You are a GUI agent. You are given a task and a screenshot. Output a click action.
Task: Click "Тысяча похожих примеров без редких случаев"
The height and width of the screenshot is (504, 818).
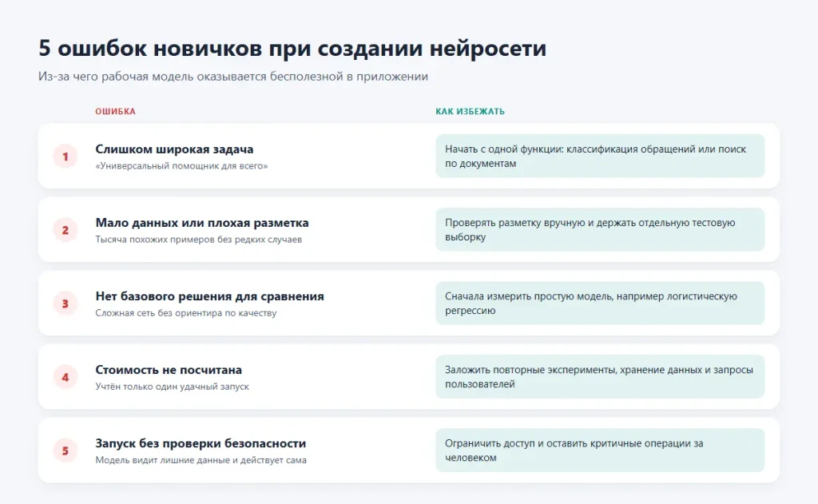click(x=198, y=240)
